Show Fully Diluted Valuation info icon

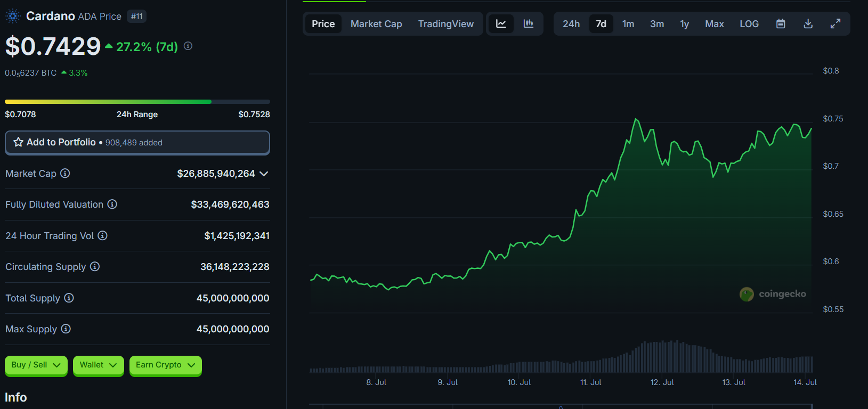click(112, 204)
